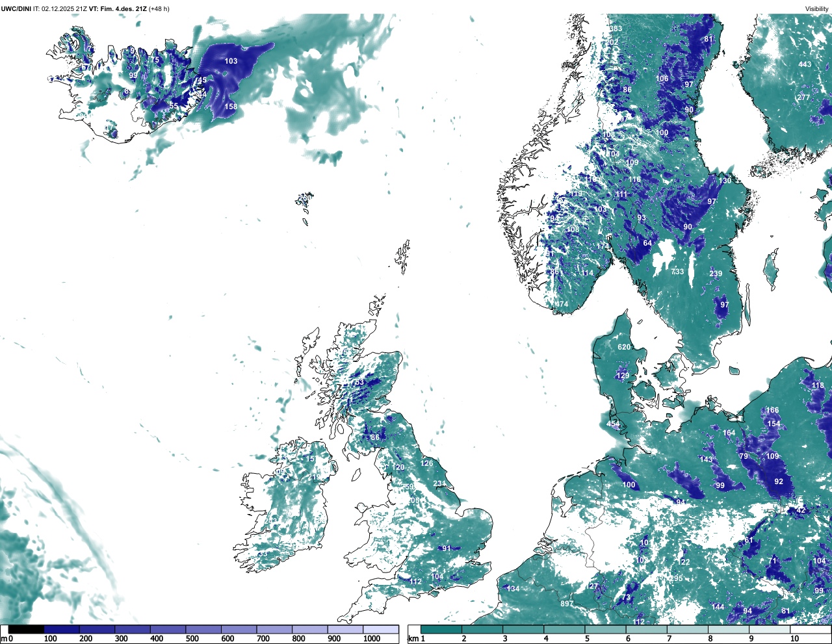Click the 100–200 m dark blue swatch
The image size is (832, 644).
[62, 629]
